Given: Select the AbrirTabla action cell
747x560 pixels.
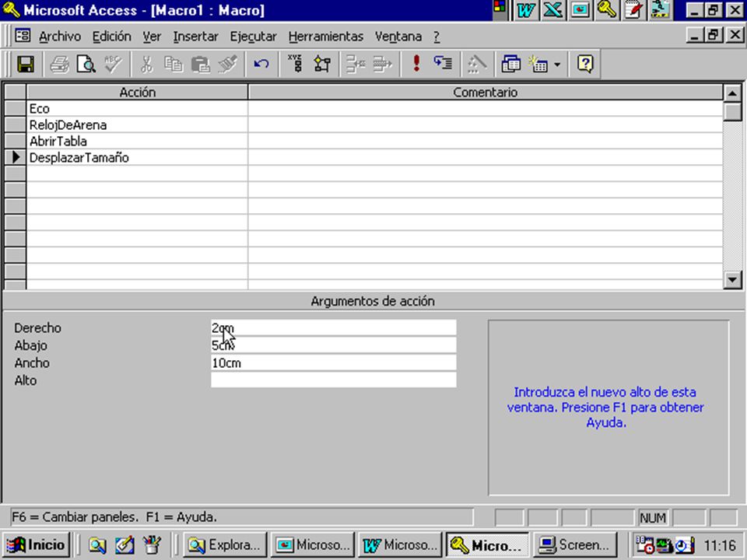Looking at the screenshot, I should pyautogui.click(x=137, y=141).
